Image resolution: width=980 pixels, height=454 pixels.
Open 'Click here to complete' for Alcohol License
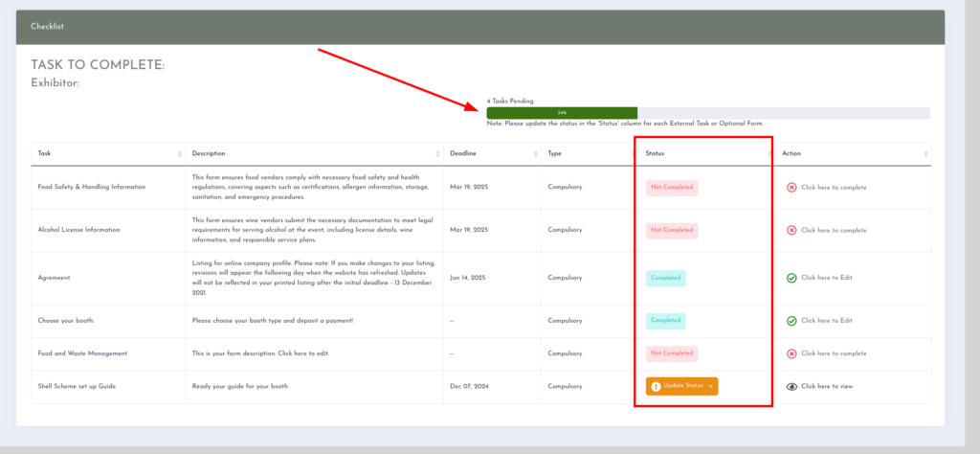834,231
